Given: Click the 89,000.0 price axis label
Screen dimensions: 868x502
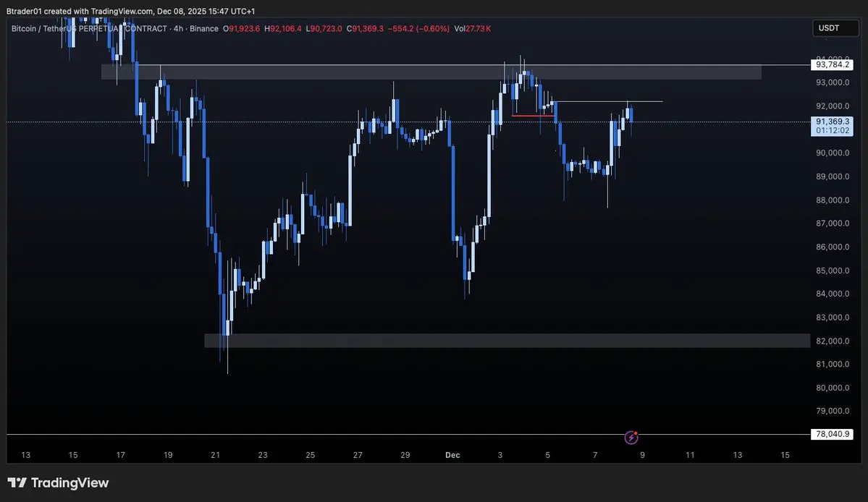Looking at the screenshot, I should (832, 177).
